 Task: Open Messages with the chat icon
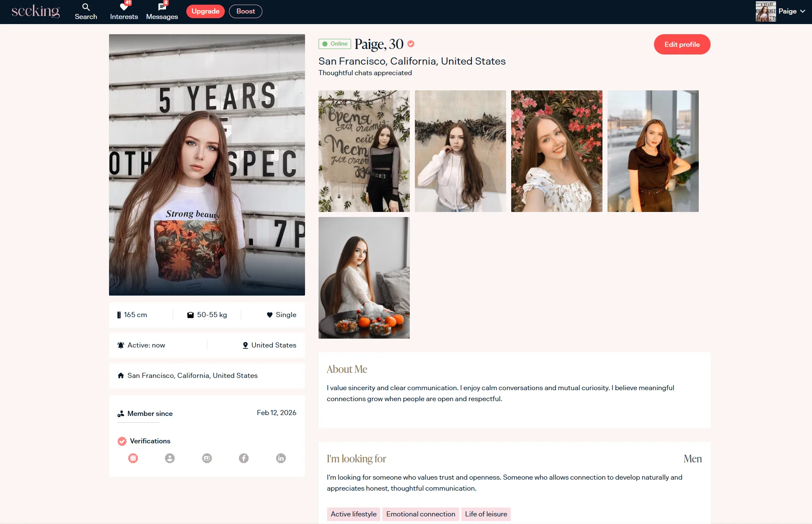coord(162,7)
